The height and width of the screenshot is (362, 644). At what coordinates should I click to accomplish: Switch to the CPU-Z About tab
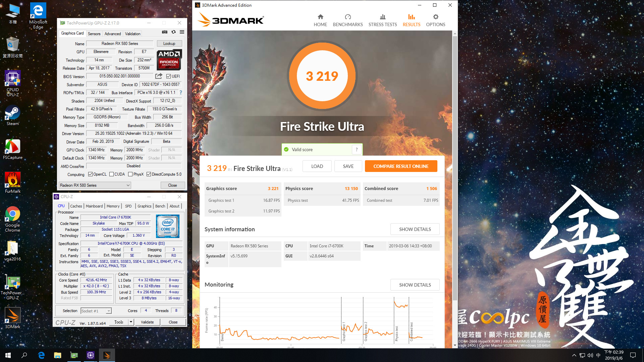[174, 206]
